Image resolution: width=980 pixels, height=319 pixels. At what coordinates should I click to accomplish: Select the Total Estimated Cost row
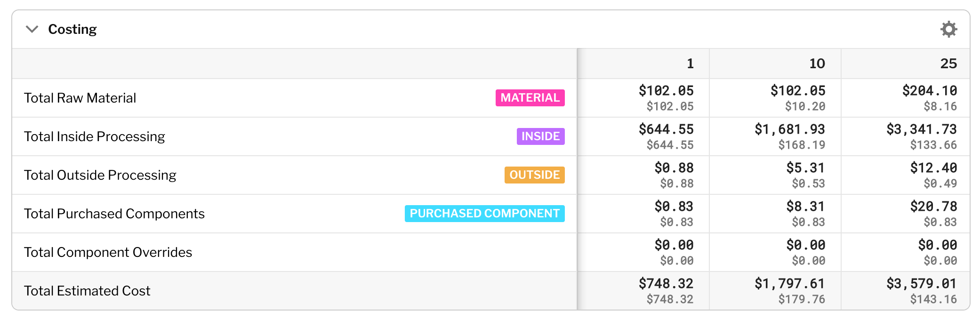coord(87,291)
